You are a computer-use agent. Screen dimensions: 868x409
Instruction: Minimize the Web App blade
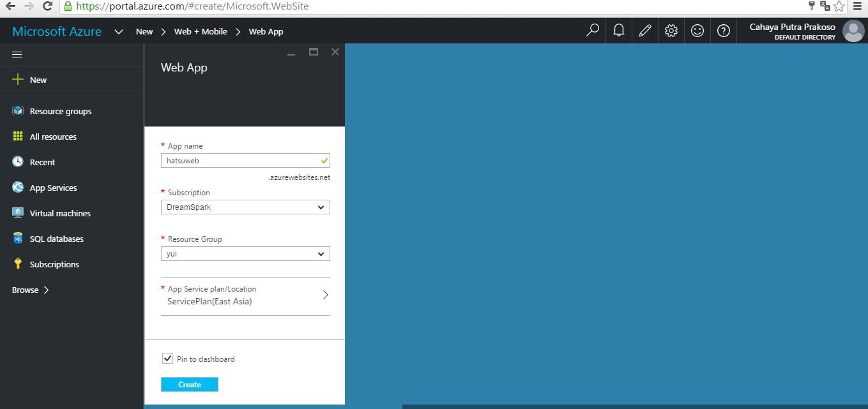291,54
